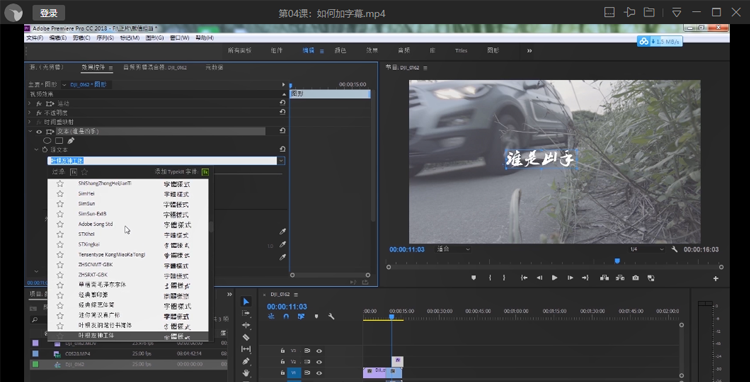Click the Lift button in program monitor

coord(605,278)
